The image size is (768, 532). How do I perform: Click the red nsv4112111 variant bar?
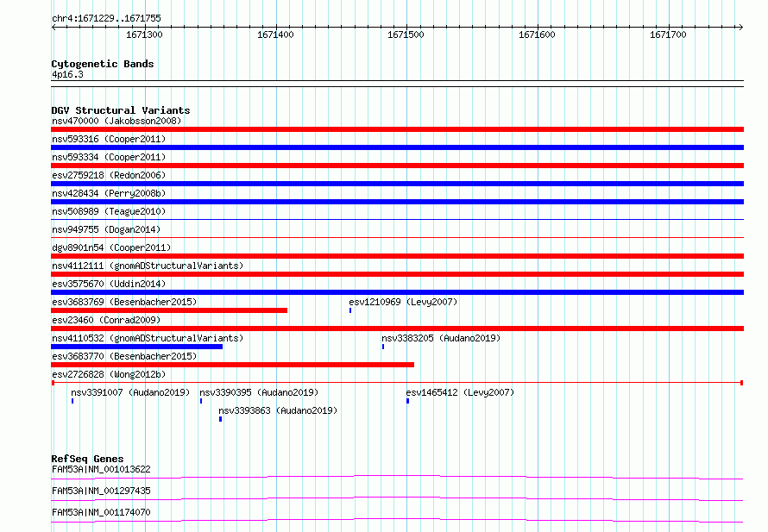click(397, 274)
